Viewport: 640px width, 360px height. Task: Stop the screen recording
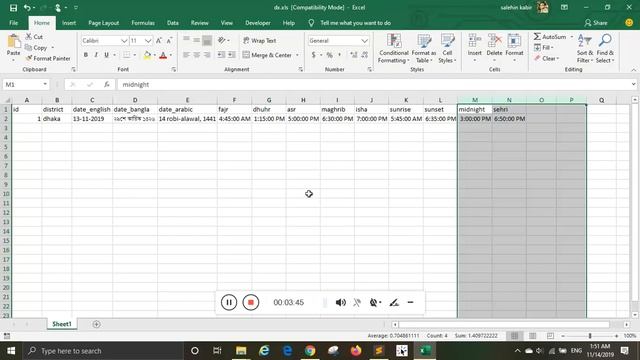251,302
